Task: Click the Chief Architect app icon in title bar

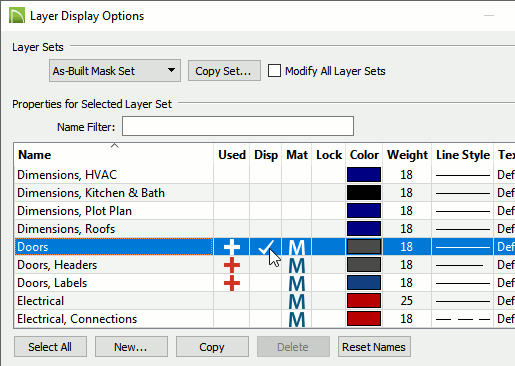Action: [17, 16]
